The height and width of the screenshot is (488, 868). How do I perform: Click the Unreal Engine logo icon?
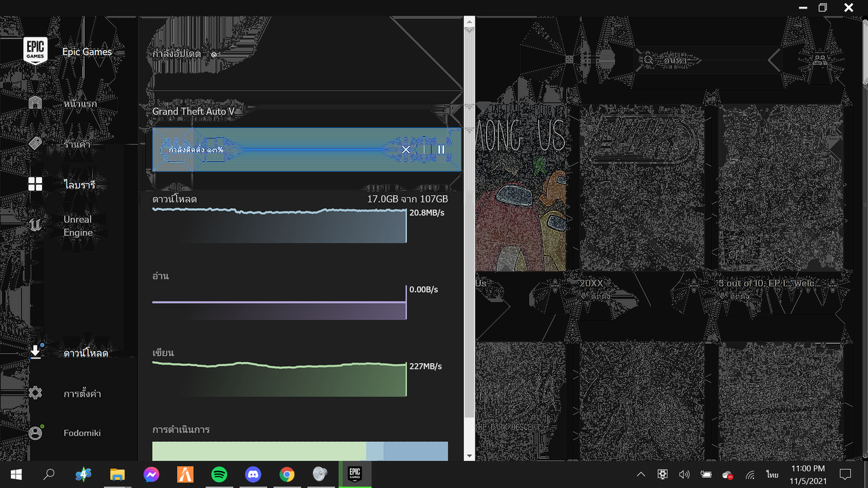(35, 225)
